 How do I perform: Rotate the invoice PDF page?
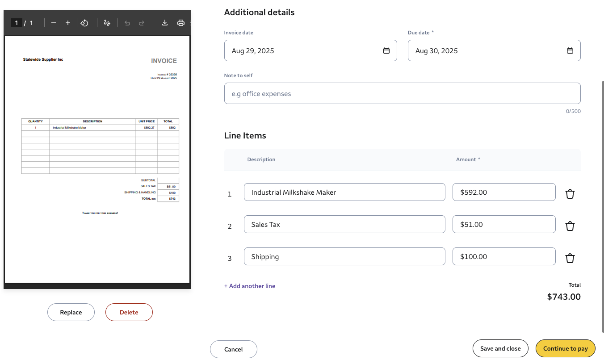pos(84,23)
